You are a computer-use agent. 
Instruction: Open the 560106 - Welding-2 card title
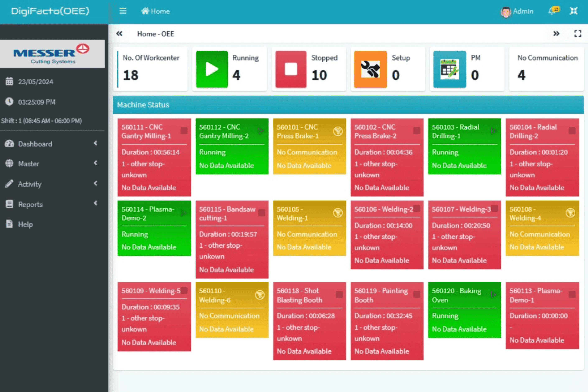tap(384, 209)
